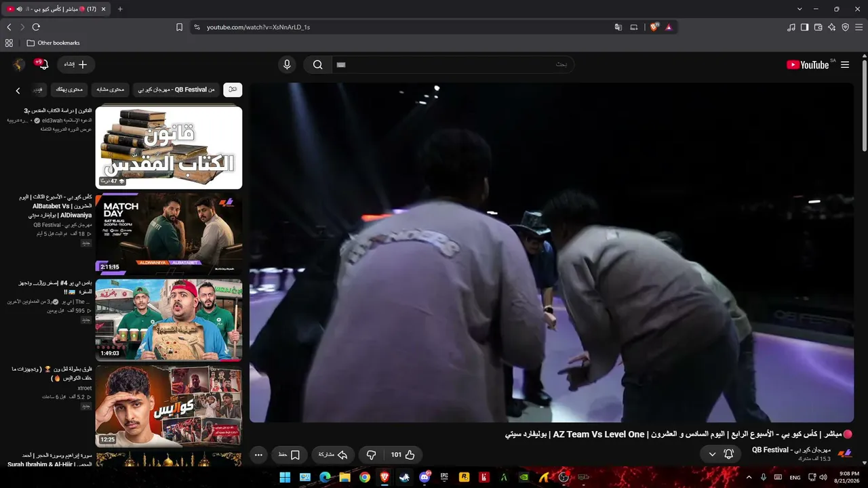This screenshot has height=488, width=868.
Task: Save the video using حفظ button
Action: click(x=290, y=455)
